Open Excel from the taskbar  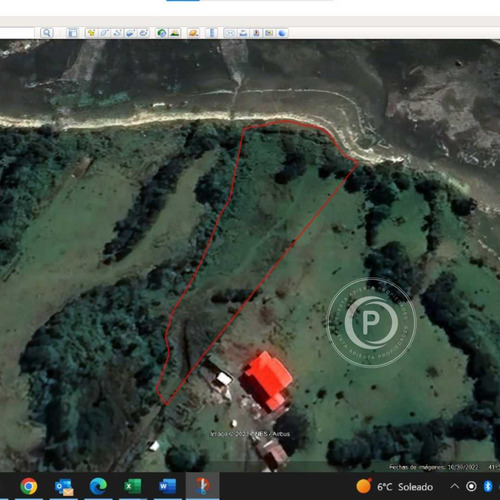133,486
